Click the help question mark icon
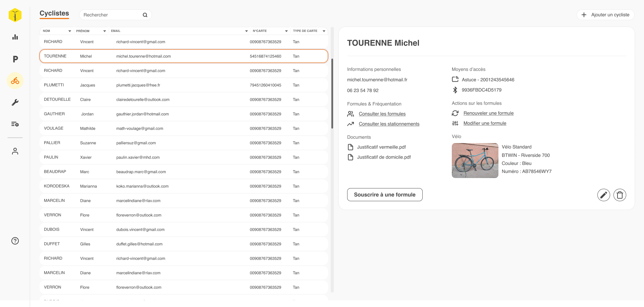This screenshot has height=307, width=644. click(x=15, y=241)
